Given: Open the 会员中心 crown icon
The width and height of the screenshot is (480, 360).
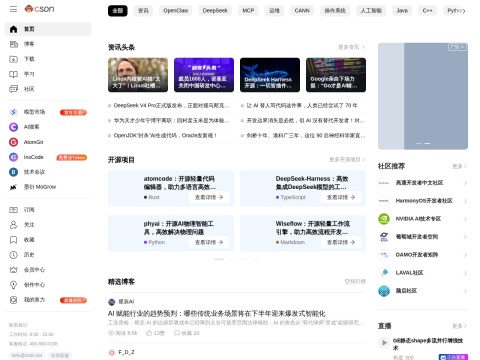Looking at the screenshot, I should (13, 270).
